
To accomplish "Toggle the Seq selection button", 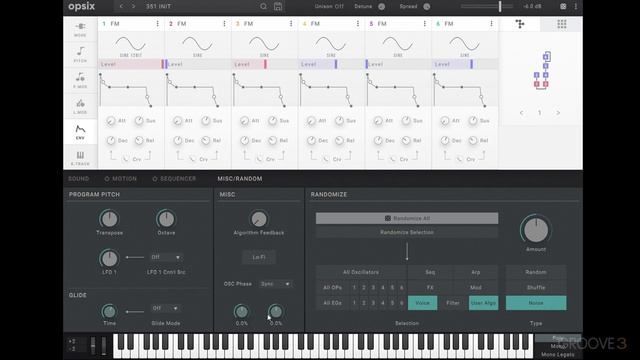I will (430, 272).
